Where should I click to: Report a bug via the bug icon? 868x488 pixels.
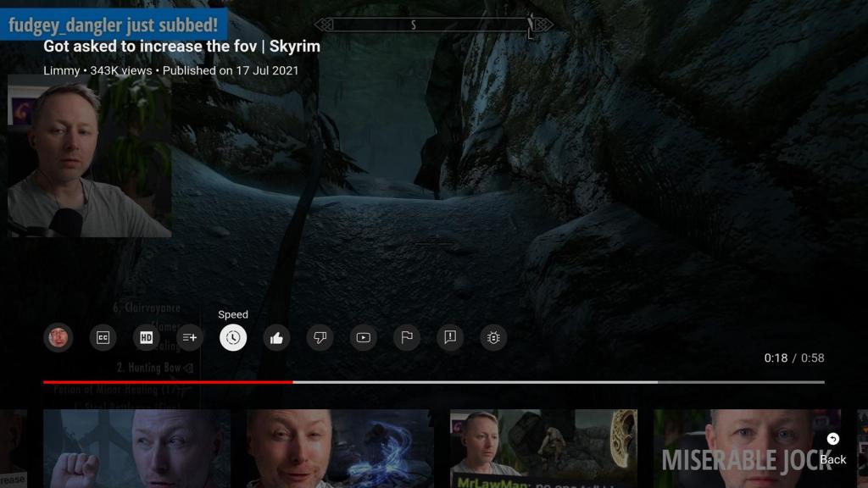(x=492, y=337)
